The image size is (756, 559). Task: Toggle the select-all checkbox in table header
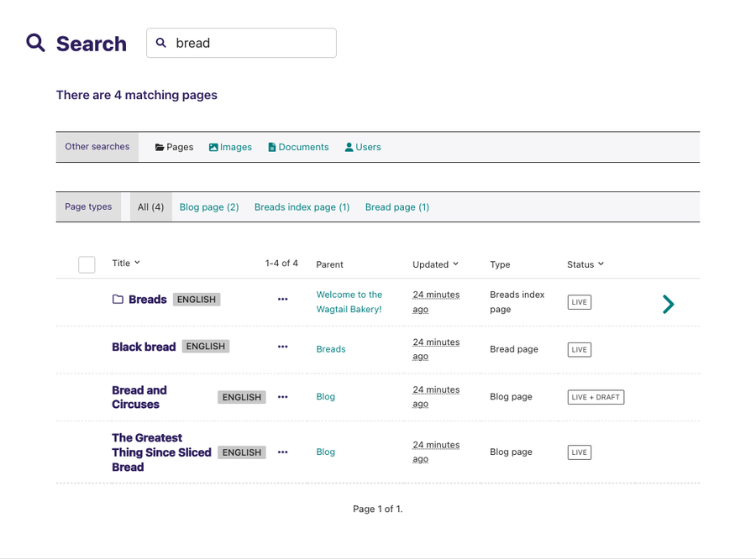click(x=87, y=264)
